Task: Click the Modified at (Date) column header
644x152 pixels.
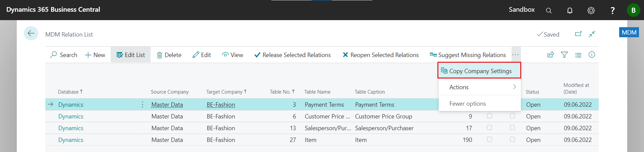Action: pyautogui.click(x=576, y=89)
